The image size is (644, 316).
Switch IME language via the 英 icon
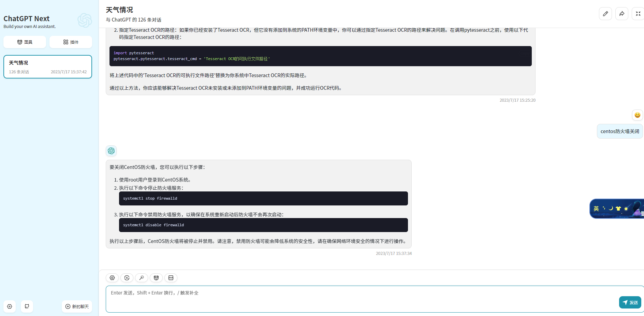tap(596, 209)
